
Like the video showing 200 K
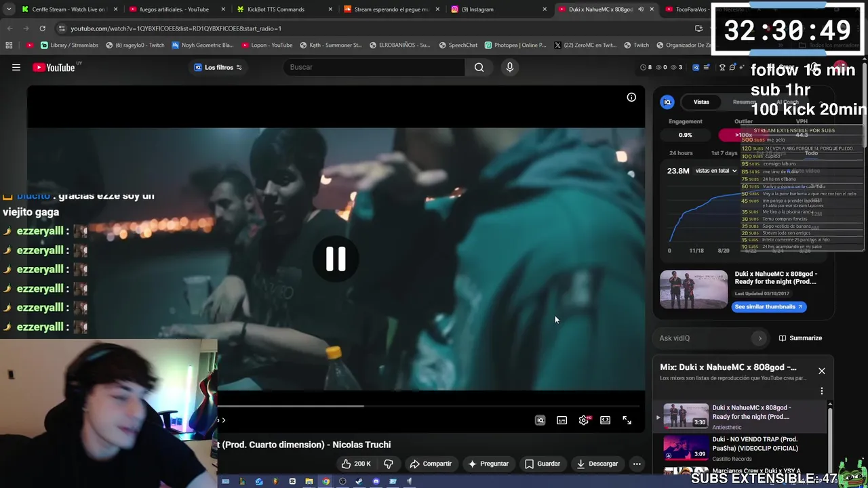pos(357,464)
